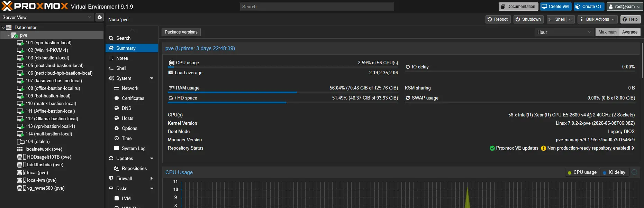Open LVM menu item
This screenshot has width=644, height=208.
pyautogui.click(x=131, y=198)
